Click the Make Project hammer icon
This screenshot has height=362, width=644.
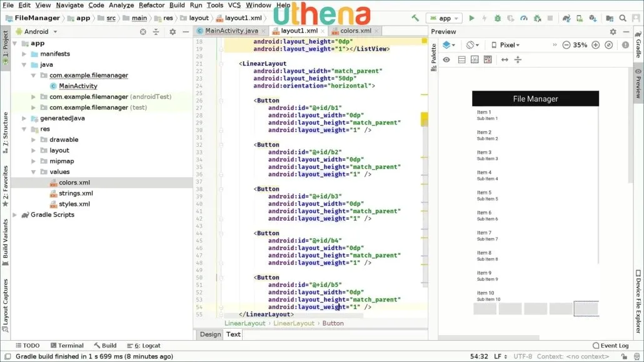(415, 18)
